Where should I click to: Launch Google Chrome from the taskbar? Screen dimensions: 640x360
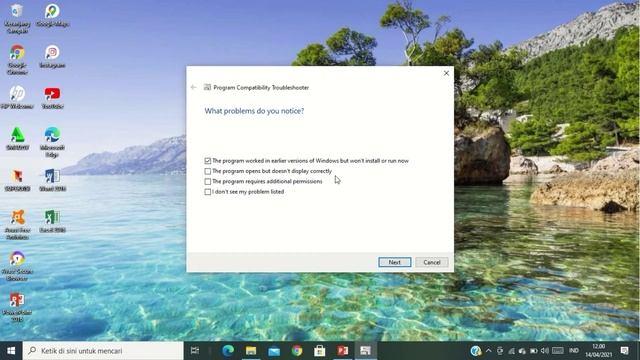click(x=297, y=351)
